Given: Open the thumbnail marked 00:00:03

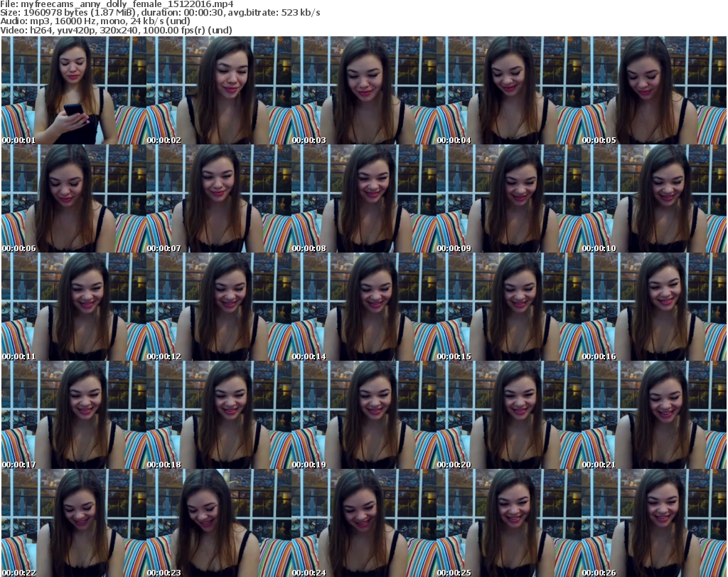Looking at the screenshot, I should 363,91.
